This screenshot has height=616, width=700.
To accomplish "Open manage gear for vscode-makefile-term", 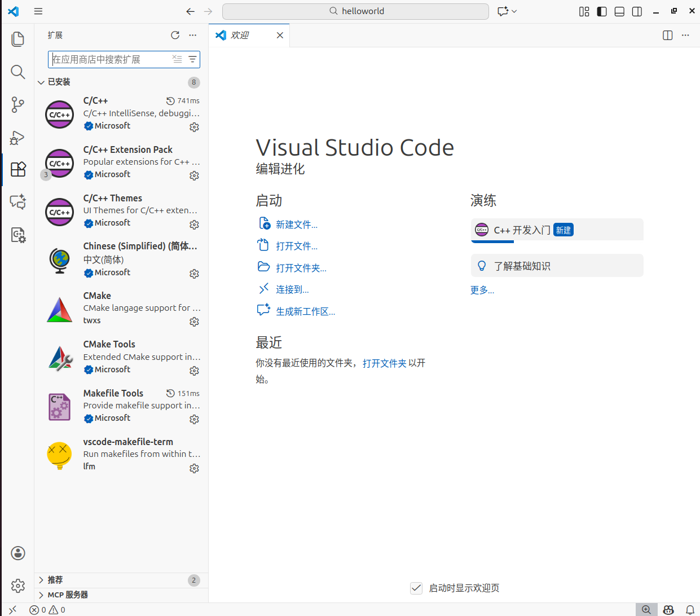I will [x=194, y=468].
